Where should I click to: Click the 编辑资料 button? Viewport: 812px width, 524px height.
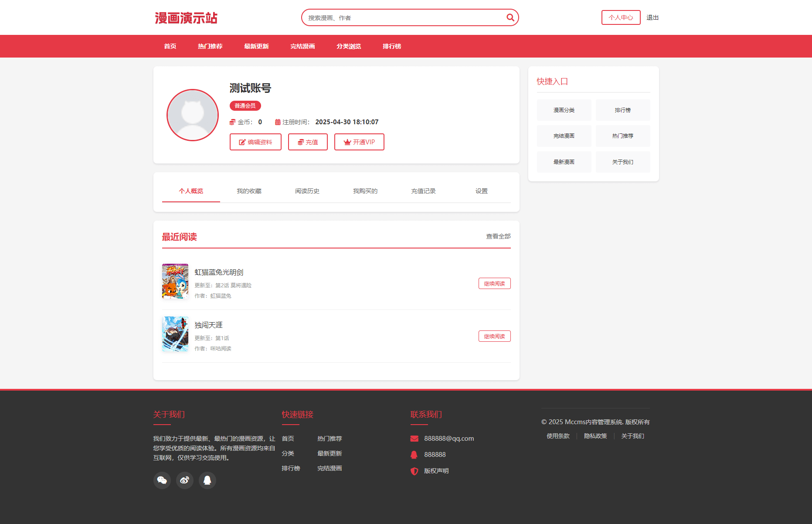[255, 142]
